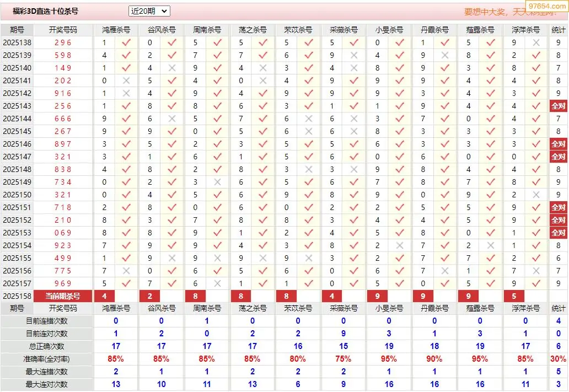569x392 pixels.
Task: Click the cross mark for 谷风杀号 in row 2025155
Action: (172, 258)
